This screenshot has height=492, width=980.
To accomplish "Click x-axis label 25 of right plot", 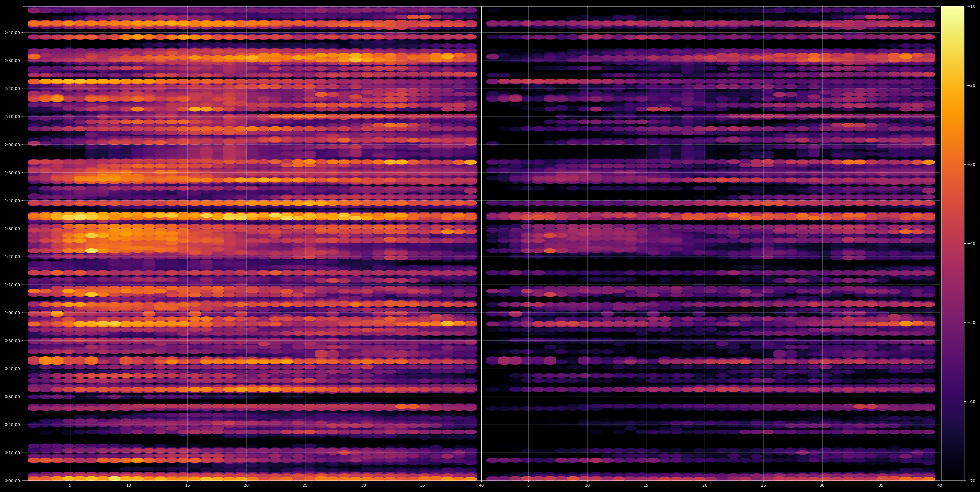I will pos(763,486).
